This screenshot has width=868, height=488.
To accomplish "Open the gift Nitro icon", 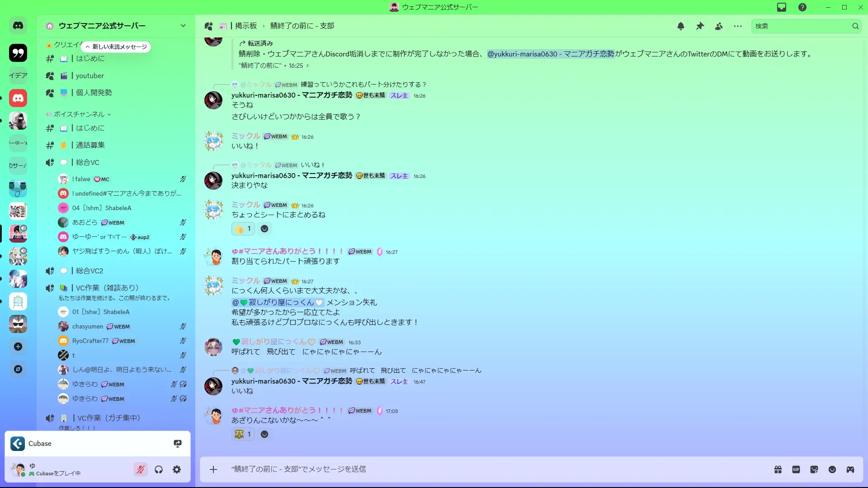I will 778,469.
